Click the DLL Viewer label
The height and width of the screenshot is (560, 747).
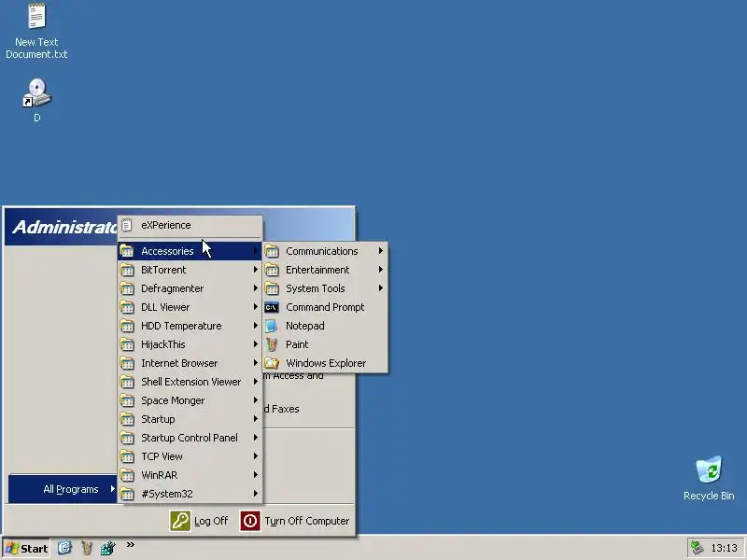165,307
